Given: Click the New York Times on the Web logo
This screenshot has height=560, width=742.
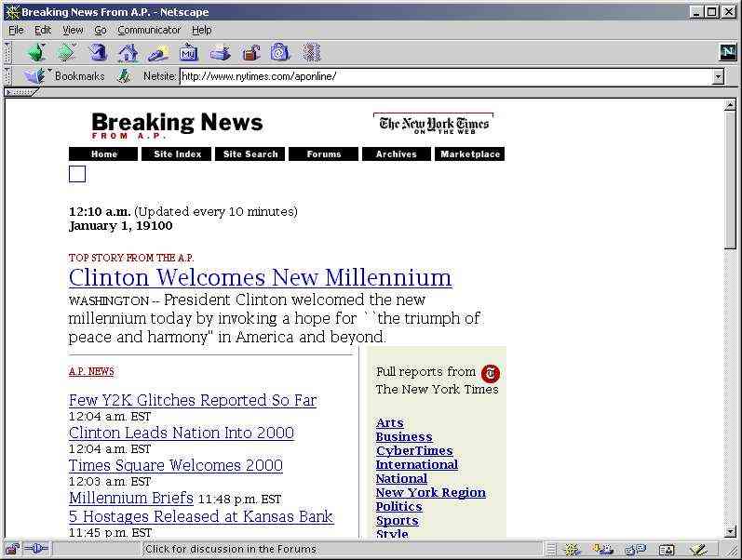Looking at the screenshot, I should tap(434, 124).
